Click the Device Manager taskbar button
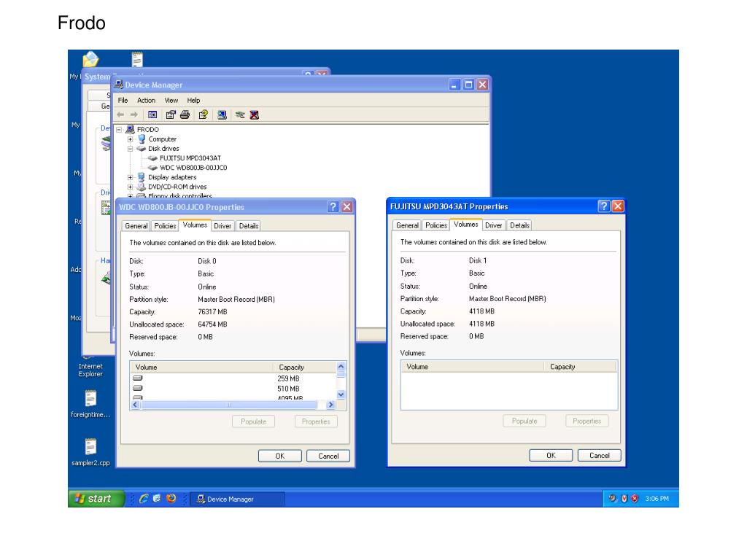 click(x=238, y=499)
